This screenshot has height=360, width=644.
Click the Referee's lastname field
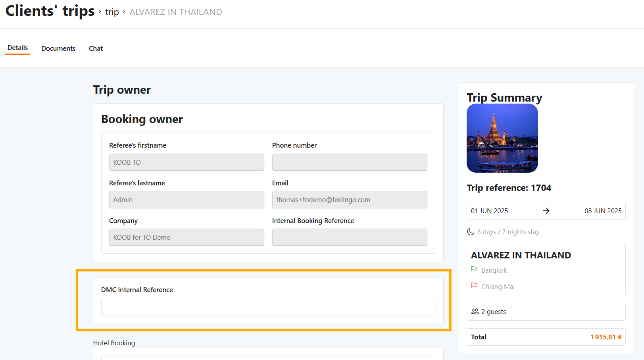point(186,200)
